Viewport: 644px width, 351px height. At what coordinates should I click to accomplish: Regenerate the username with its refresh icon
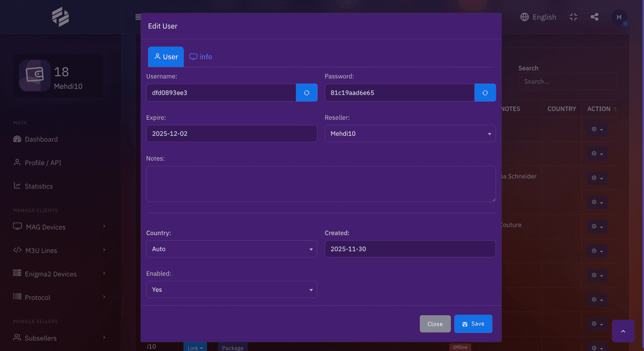(307, 93)
